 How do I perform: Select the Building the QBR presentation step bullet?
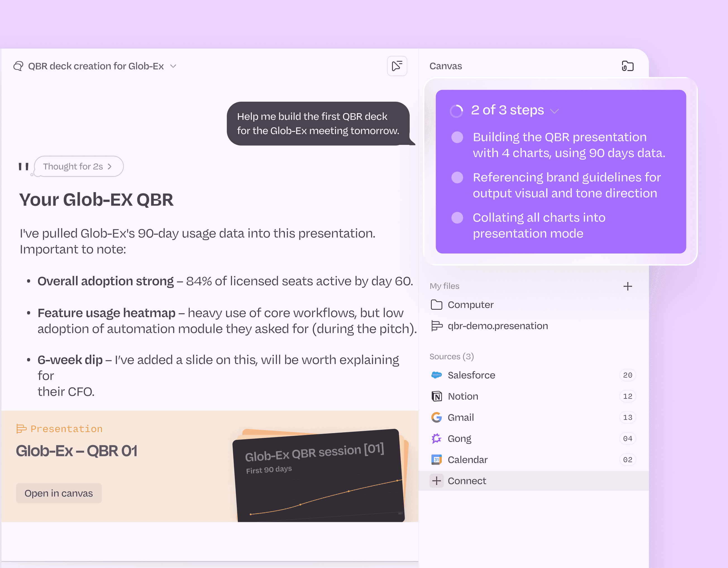[x=457, y=137]
